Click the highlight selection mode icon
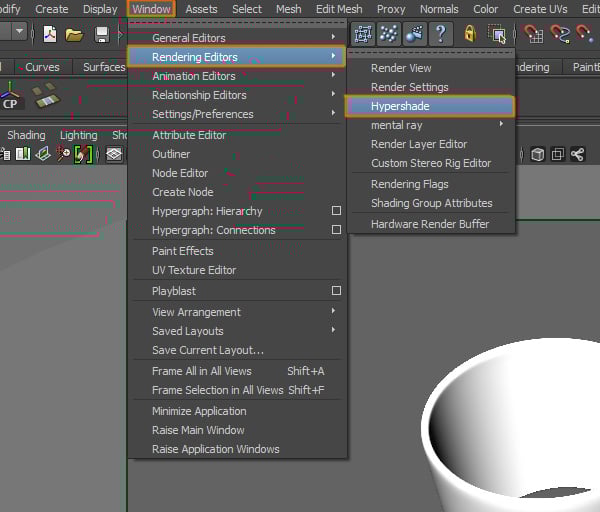 (x=497, y=34)
